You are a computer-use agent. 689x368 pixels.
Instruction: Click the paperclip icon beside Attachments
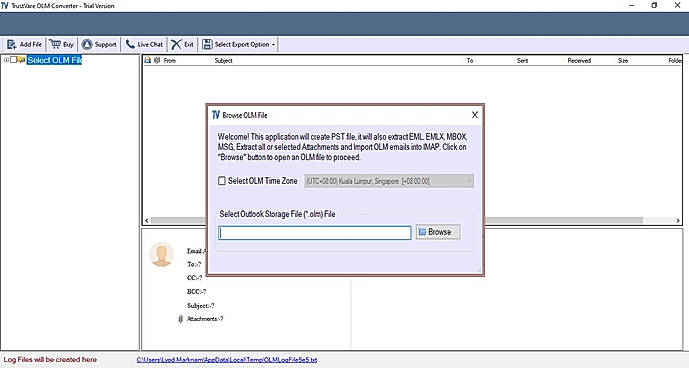coord(180,319)
